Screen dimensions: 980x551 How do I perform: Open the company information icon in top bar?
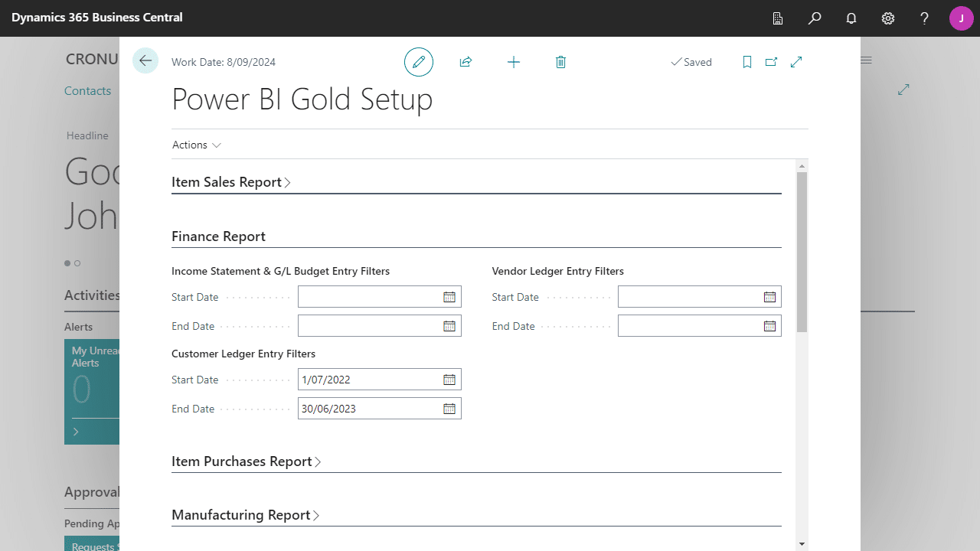coord(778,18)
